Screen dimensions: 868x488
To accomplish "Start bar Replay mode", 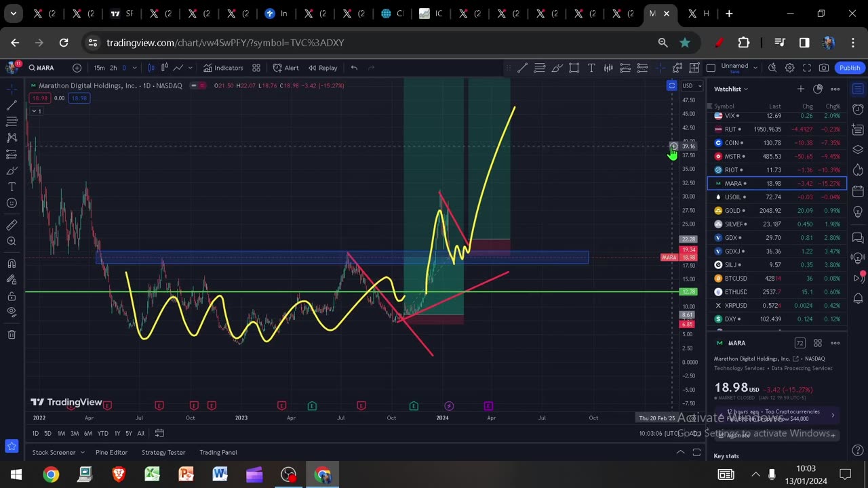I will 322,68.
